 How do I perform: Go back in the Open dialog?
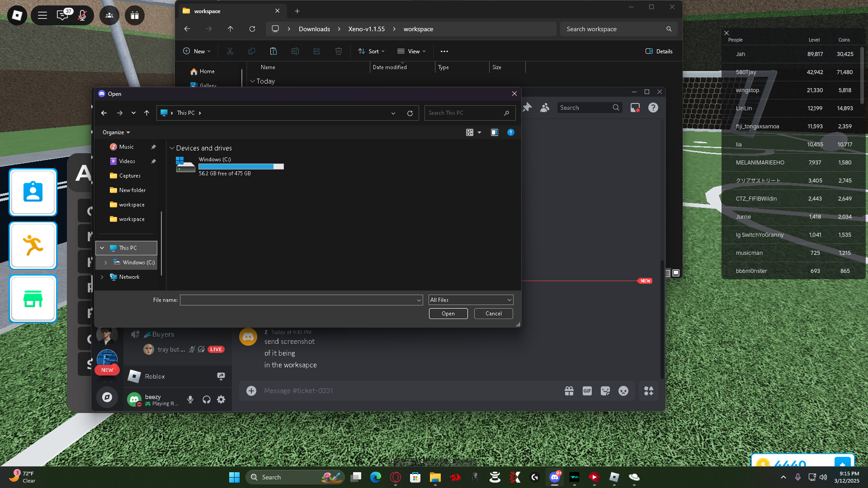pyautogui.click(x=104, y=113)
